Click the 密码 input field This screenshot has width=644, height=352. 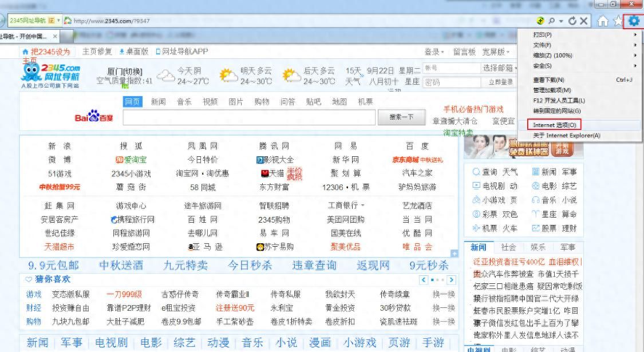[x=452, y=82]
